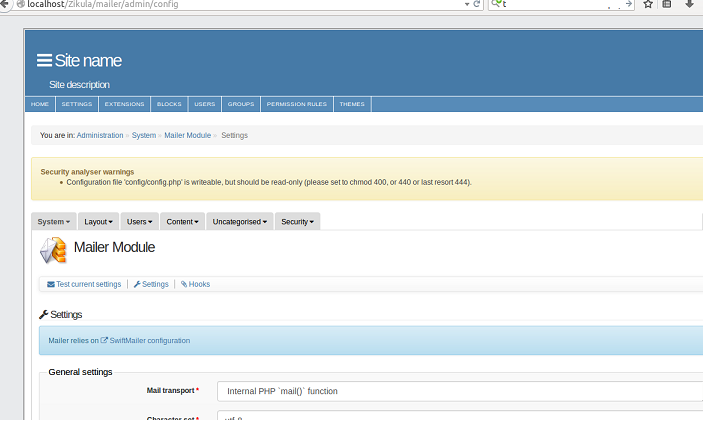Open HOME in the admin navigation bar

[x=40, y=104]
